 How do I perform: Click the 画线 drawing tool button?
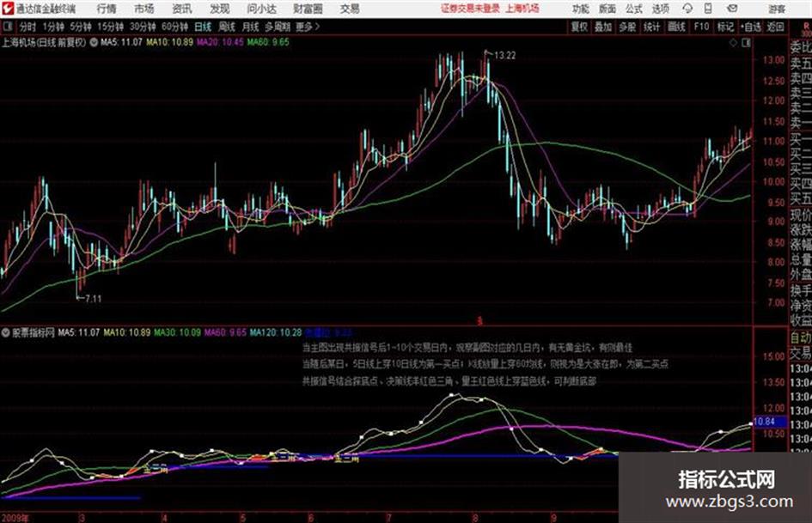(676, 27)
